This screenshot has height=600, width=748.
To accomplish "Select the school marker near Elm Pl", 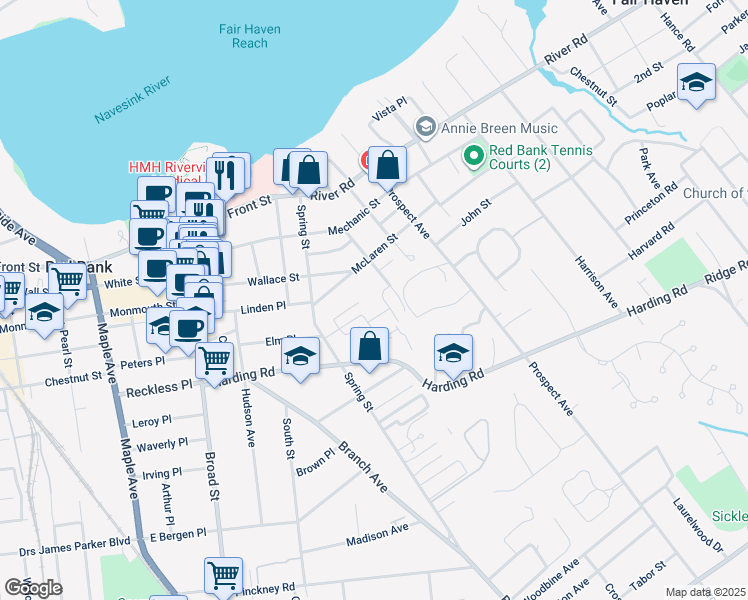I will pos(300,357).
